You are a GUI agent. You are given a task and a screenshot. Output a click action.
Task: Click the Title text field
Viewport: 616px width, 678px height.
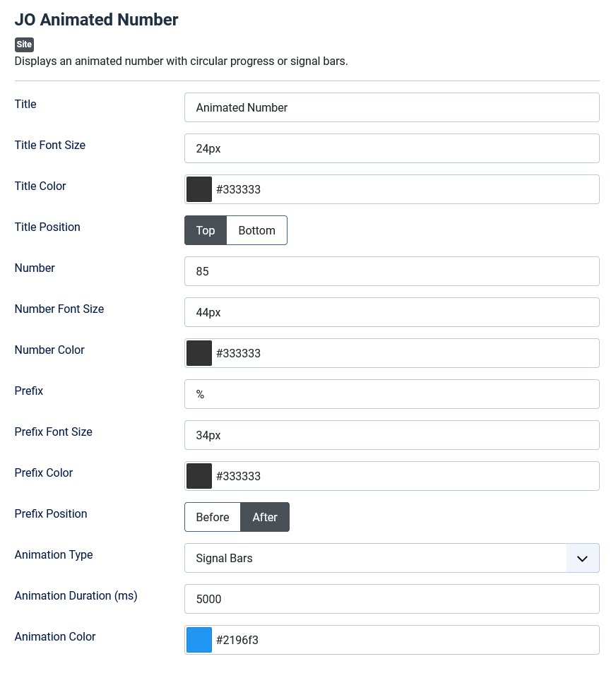[x=391, y=107]
